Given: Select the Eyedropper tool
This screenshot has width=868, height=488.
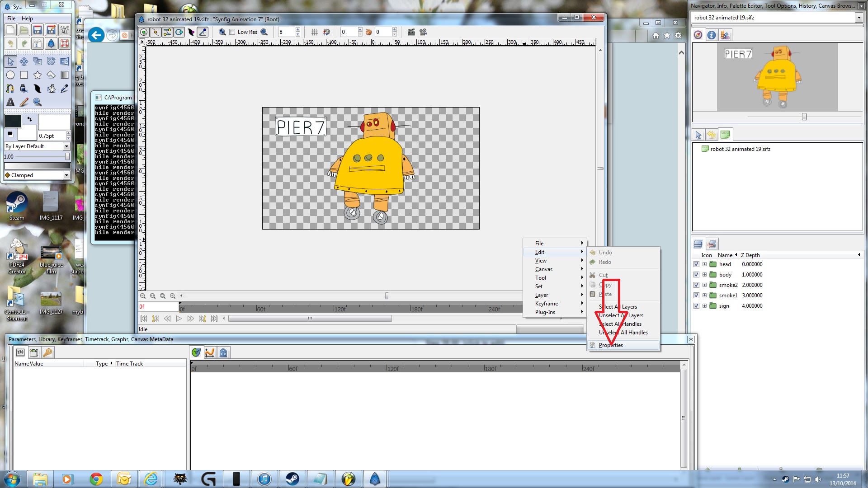Looking at the screenshot, I should click(65, 89).
